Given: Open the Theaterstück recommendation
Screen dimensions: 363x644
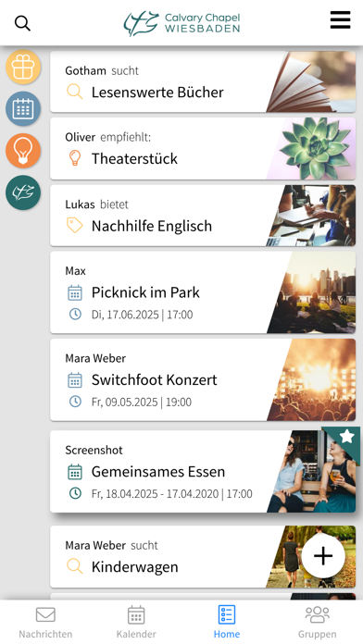Looking at the screenshot, I should pyautogui.click(x=203, y=149).
